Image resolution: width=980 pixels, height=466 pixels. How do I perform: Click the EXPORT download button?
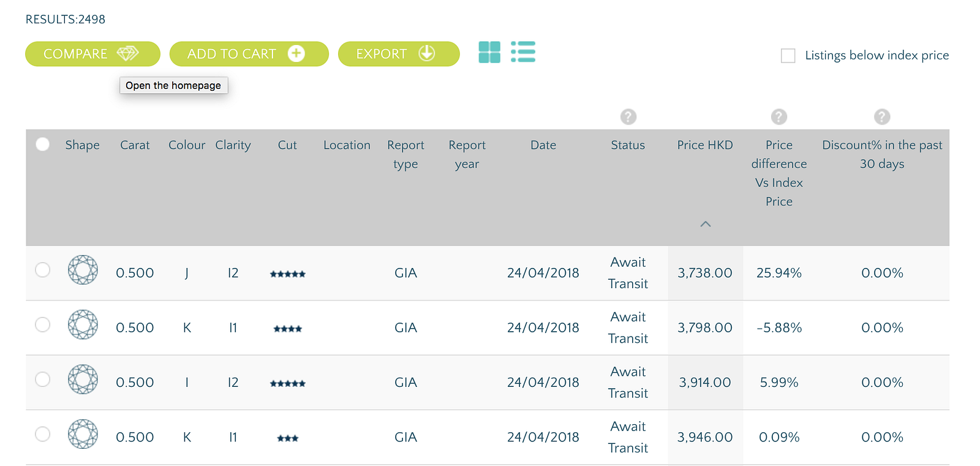(399, 54)
